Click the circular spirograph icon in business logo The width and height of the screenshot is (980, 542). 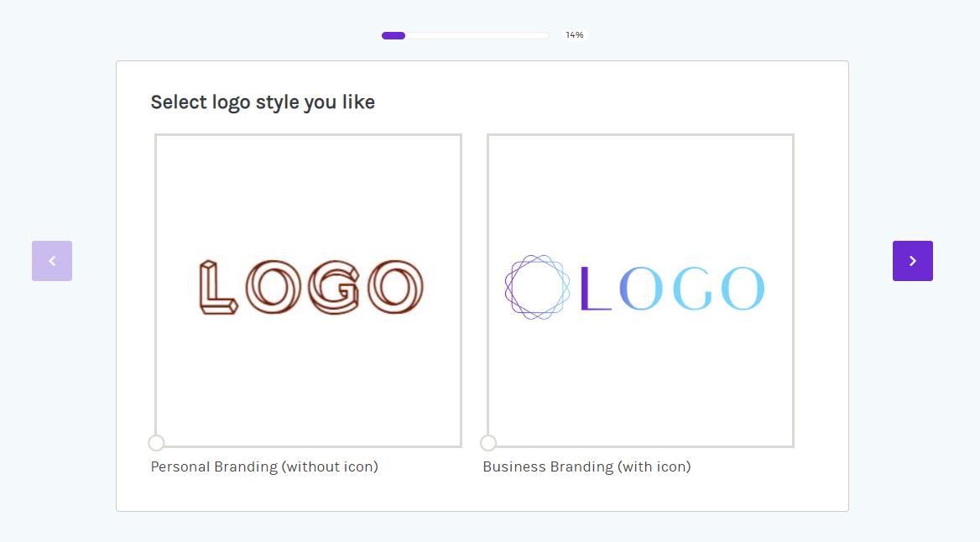tap(537, 287)
